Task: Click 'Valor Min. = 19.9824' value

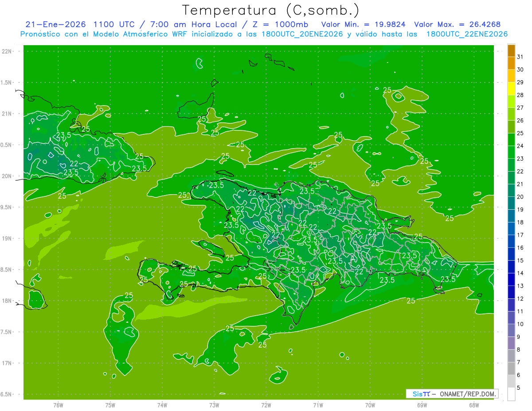Action: pos(364,25)
